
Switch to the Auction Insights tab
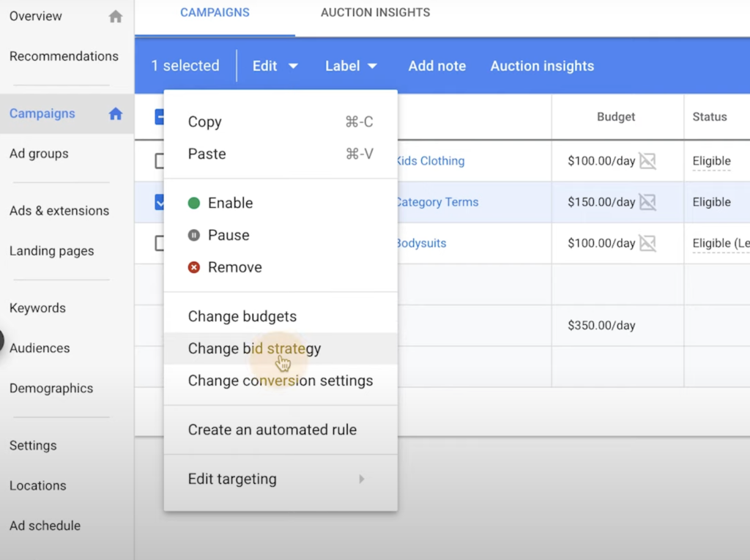pos(375,12)
